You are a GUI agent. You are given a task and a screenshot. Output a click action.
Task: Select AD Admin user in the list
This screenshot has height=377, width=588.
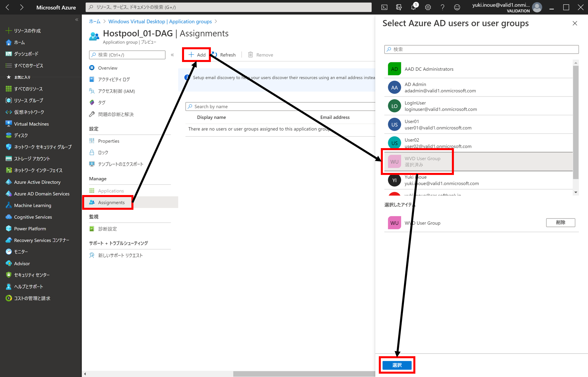coord(479,87)
